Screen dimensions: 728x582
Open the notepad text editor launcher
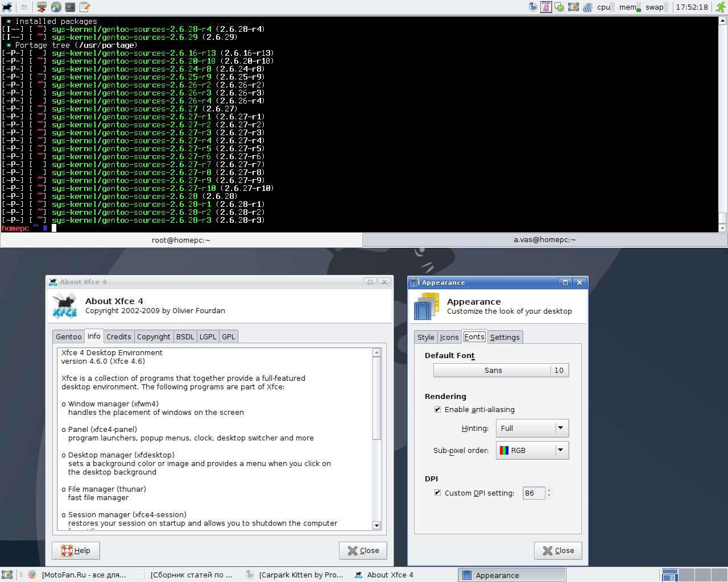coord(85,7)
